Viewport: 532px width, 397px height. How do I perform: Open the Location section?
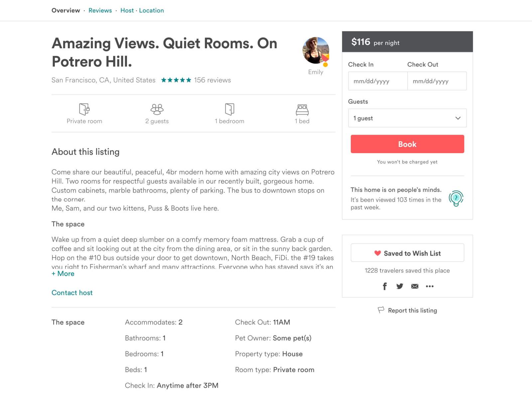(151, 10)
